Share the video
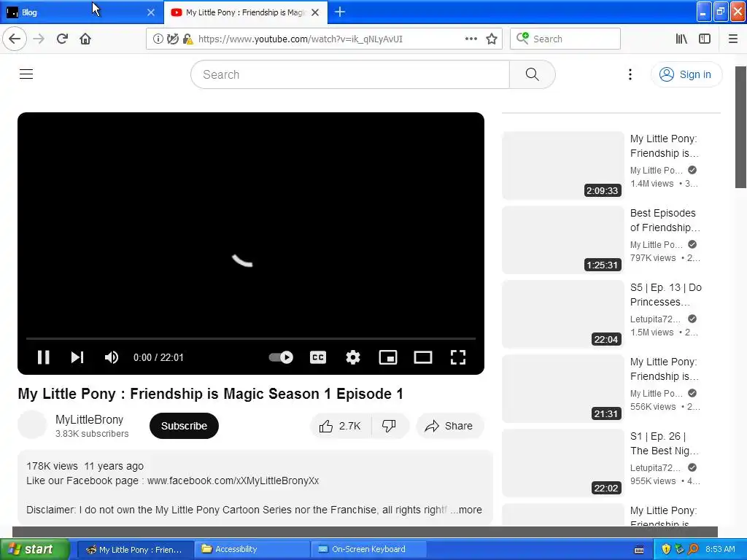This screenshot has width=747, height=560. 449,426
